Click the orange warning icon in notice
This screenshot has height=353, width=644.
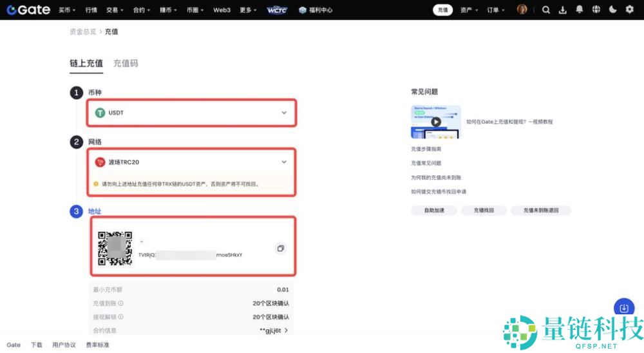[x=96, y=184]
